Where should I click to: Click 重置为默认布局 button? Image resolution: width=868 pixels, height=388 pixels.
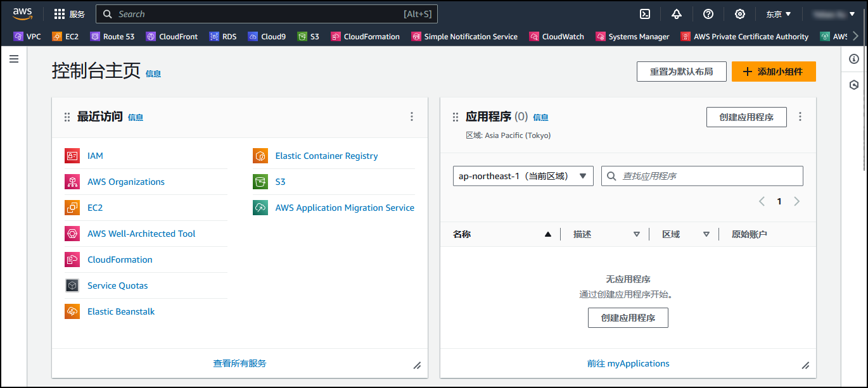coord(681,72)
